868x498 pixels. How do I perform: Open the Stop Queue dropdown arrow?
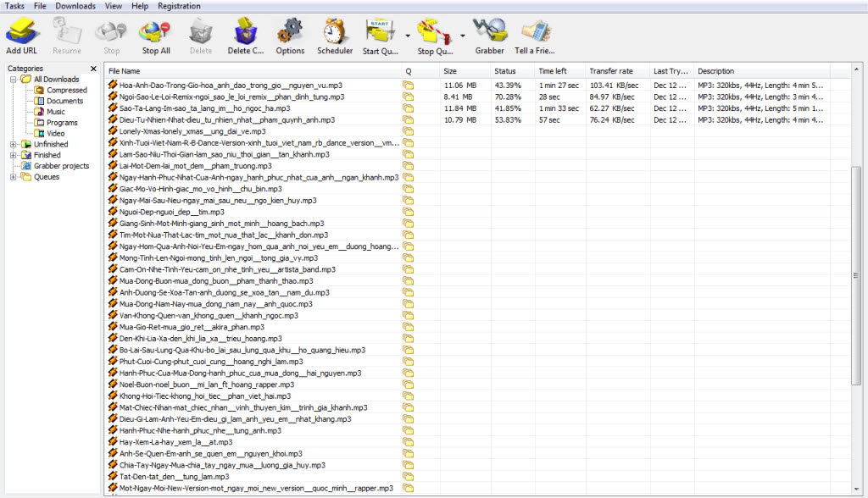(463, 36)
